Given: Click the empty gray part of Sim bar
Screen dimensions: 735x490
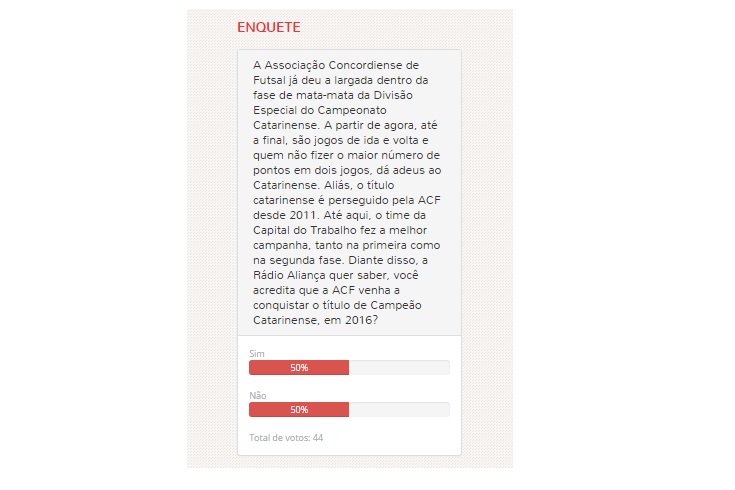Looking at the screenshot, I should pos(398,368).
